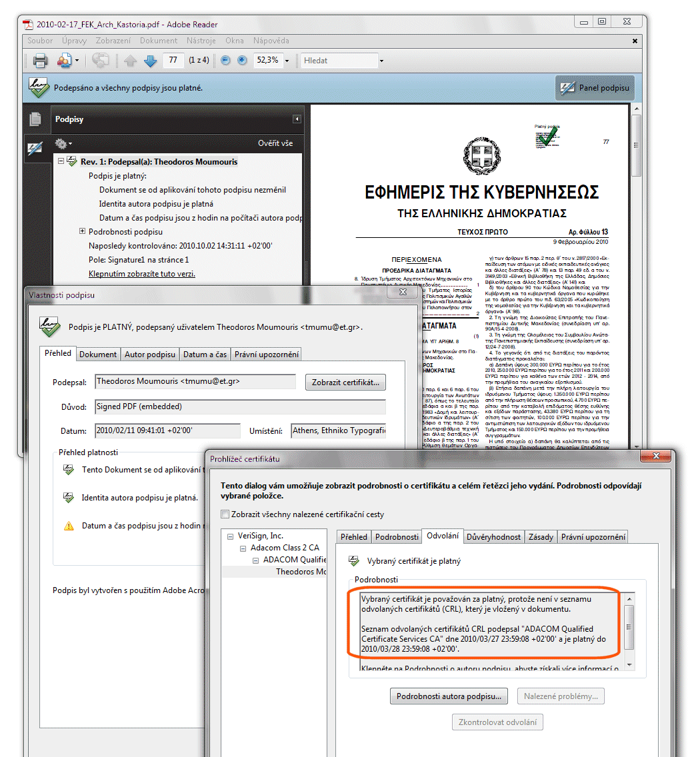
Task: Open the Důvěryhodnost tab
Action: (x=494, y=537)
